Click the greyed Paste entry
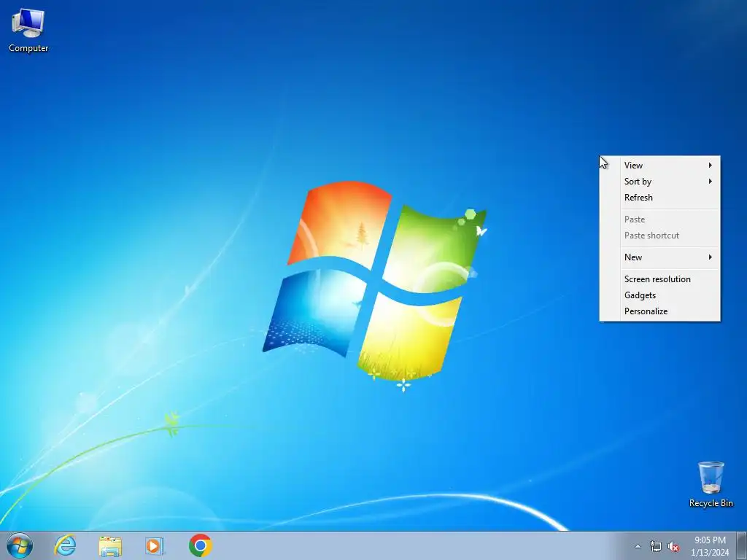Screen dimensions: 747x560 [659, 219]
